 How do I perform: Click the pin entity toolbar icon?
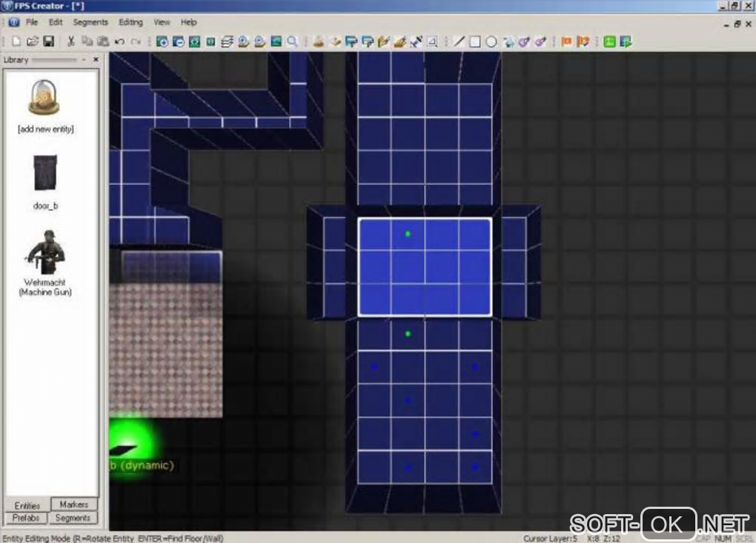click(416, 42)
